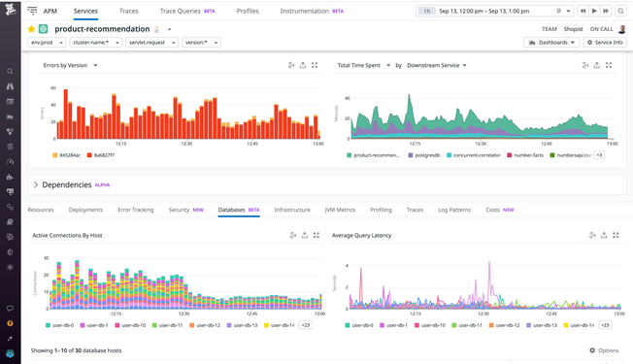
Task: Open the sidebar search magnifier
Action: [x=10, y=72]
